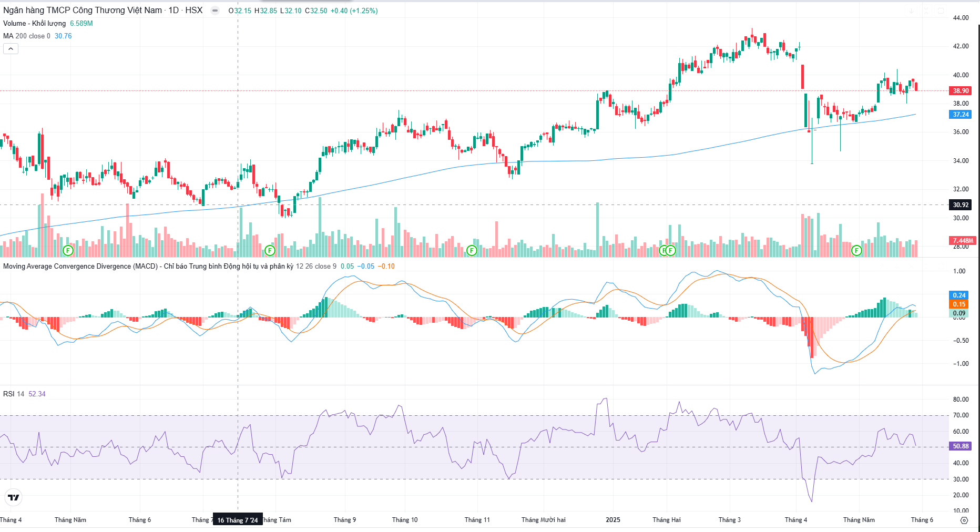Click the MACD legend value −0.10
The image size is (980, 532).
pos(386,266)
